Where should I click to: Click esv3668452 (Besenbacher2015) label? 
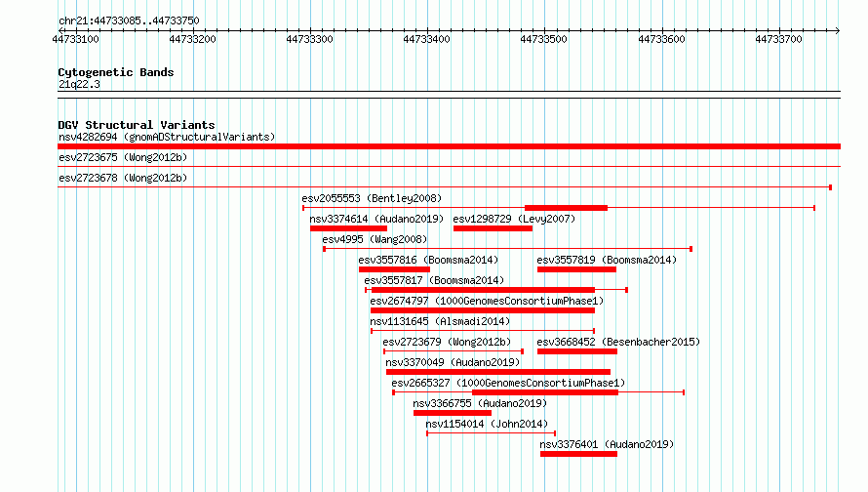pos(618,342)
